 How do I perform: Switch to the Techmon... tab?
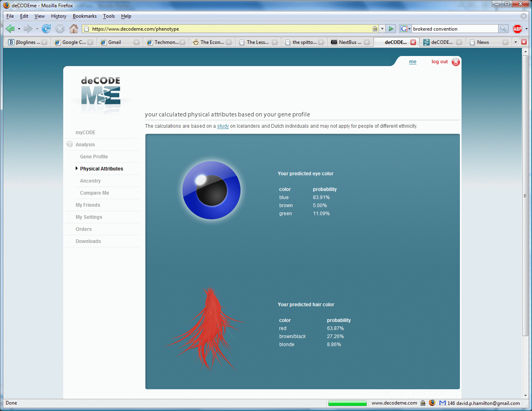click(x=166, y=42)
